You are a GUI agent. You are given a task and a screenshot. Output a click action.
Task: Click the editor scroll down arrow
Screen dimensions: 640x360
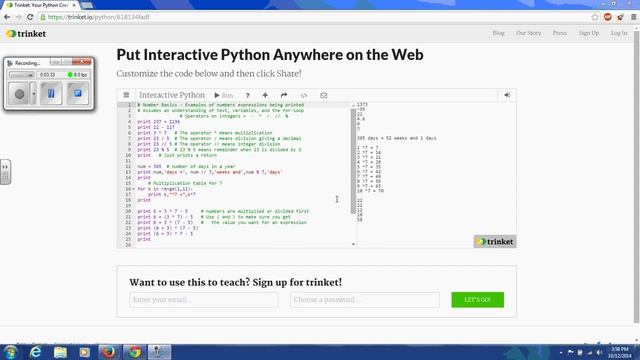(353, 244)
